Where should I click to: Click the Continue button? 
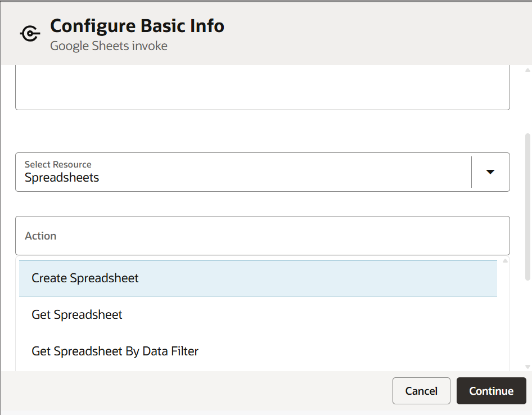pyautogui.click(x=491, y=391)
